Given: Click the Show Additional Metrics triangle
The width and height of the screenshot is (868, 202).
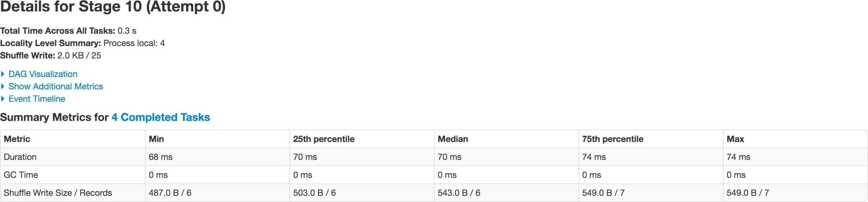Looking at the screenshot, I should pos(3,87).
